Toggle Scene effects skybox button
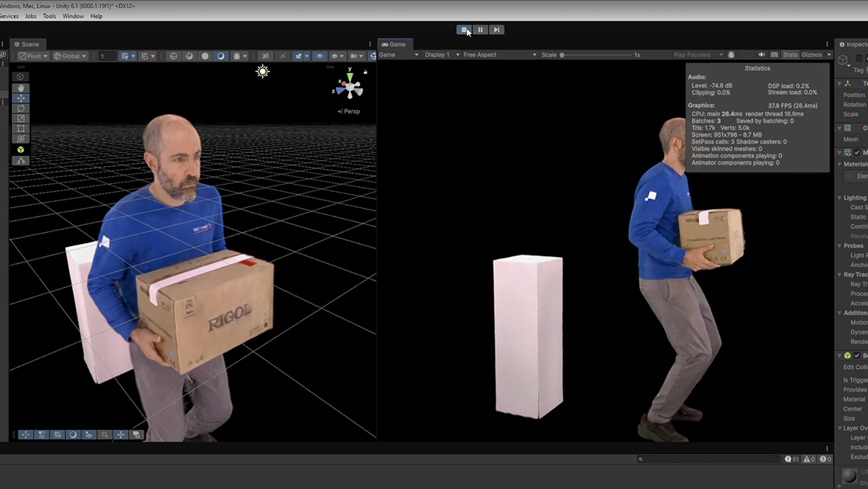 coord(299,56)
